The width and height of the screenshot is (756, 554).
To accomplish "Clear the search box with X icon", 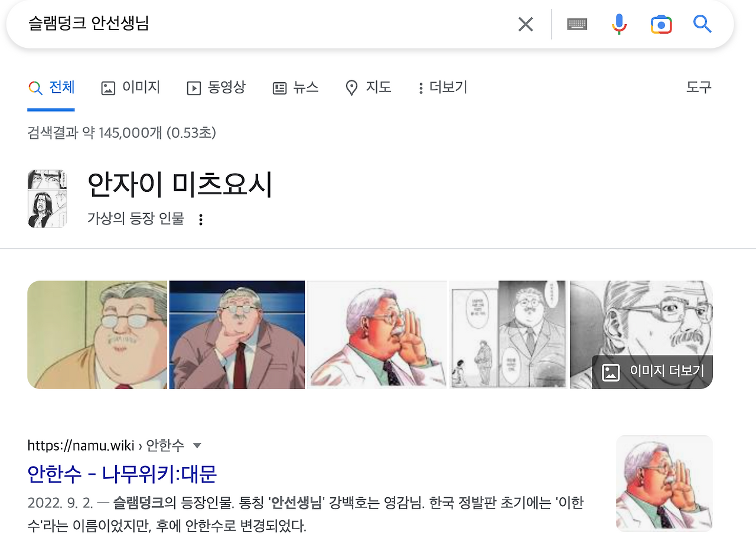I will 525,24.
